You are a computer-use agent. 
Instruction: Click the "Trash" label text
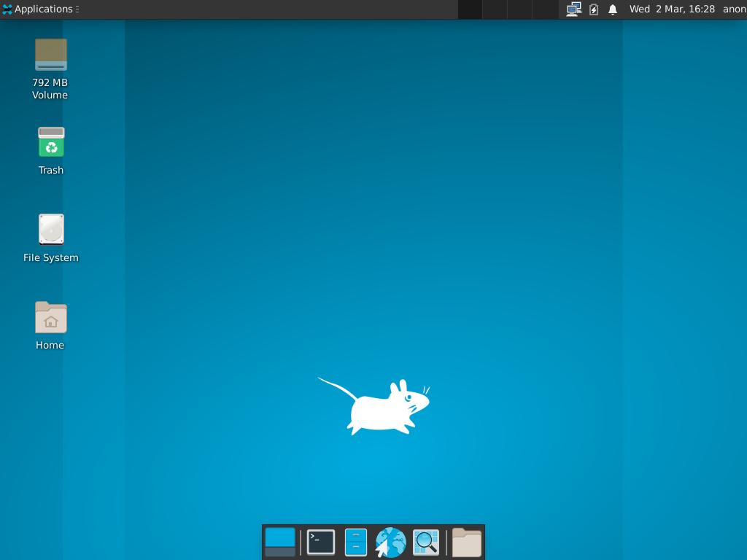51,170
